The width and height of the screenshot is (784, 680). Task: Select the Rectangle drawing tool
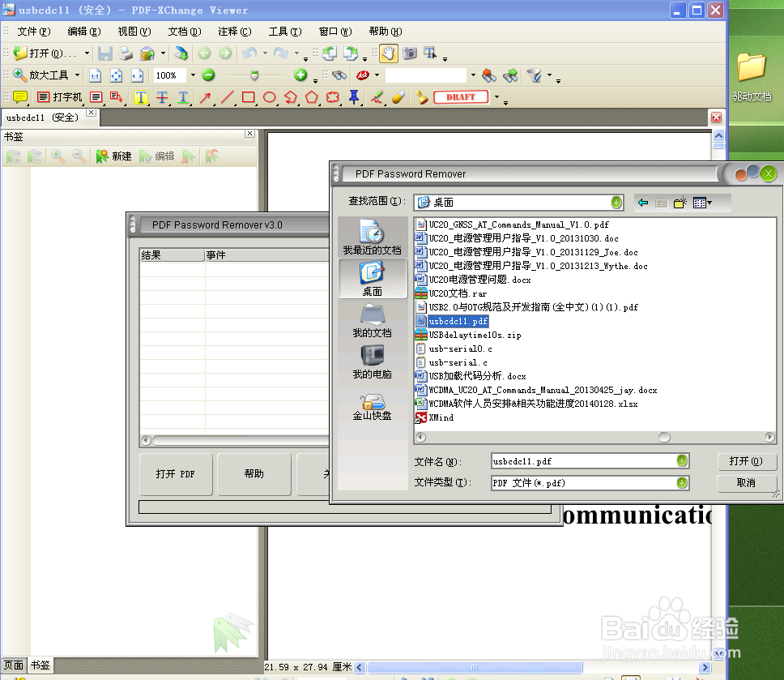tap(249, 97)
